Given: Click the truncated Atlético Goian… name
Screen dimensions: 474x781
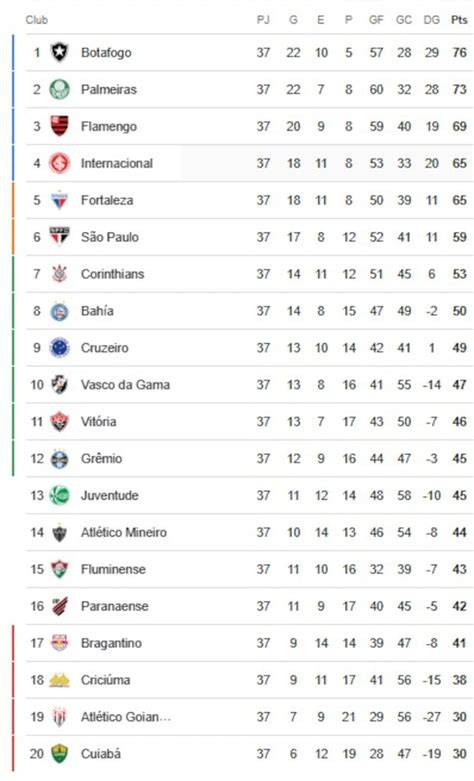Looking at the screenshot, I should click(x=126, y=717).
